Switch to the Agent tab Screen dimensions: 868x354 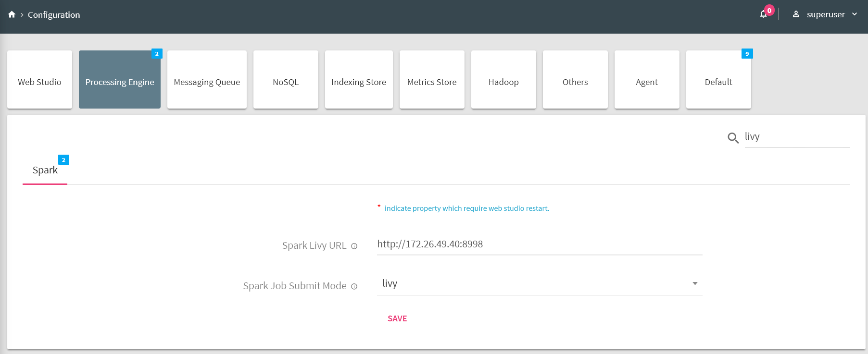point(647,79)
